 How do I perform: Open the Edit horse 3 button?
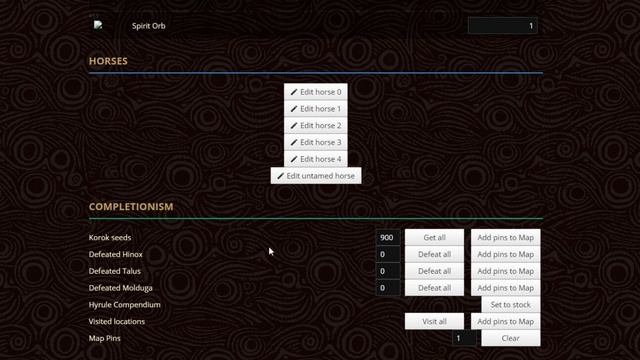[x=316, y=142]
